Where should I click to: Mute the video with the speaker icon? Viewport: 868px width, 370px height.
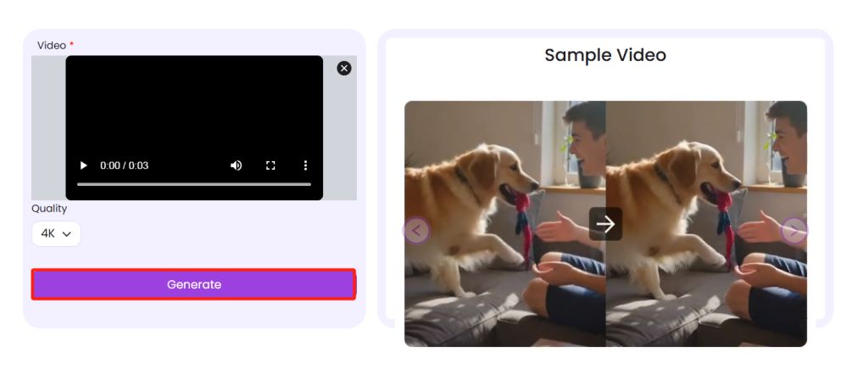pos(236,165)
